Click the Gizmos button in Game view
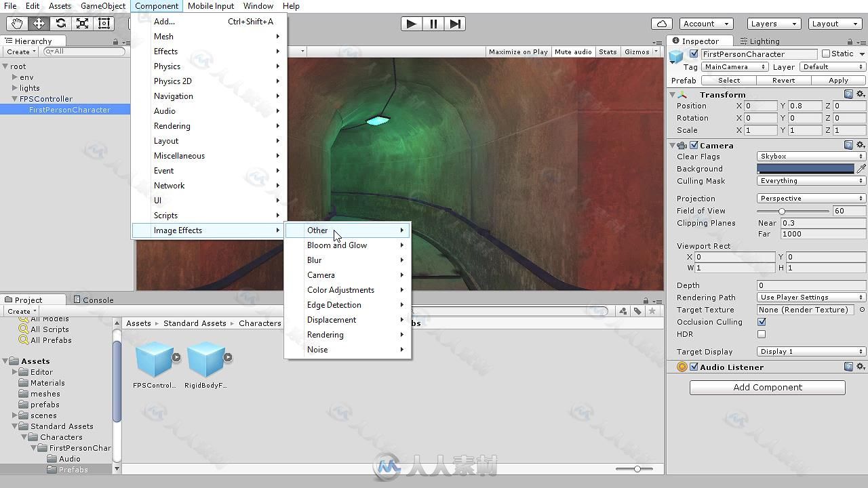The width and height of the screenshot is (868, 488). tap(641, 52)
